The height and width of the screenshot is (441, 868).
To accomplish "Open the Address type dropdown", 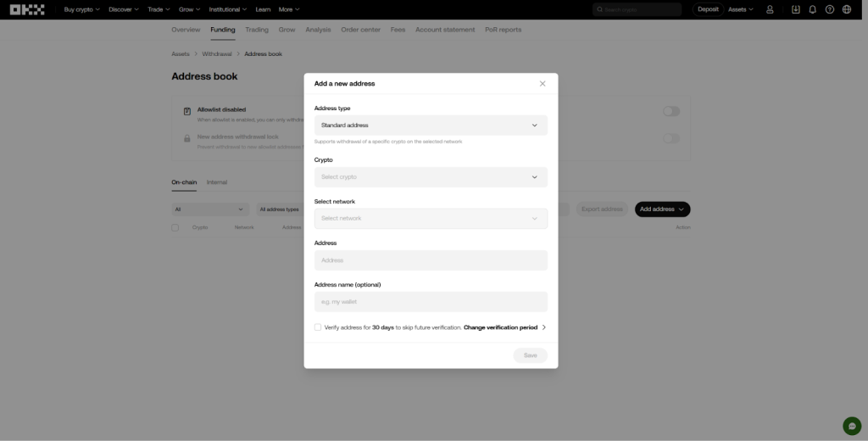I will pyautogui.click(x=431, y=126).
